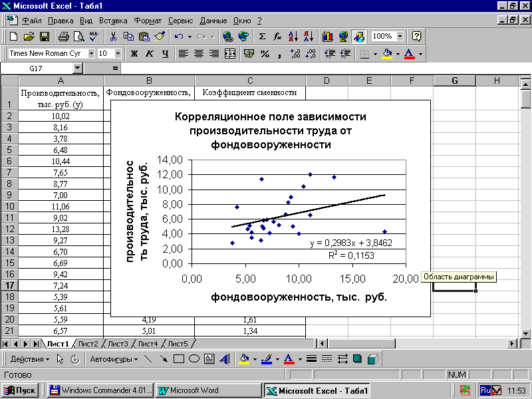The height and width of the screenshot is (399, 532).
Task: Open the 100% zoom dropdown
Action: click(x=400, y=37)
